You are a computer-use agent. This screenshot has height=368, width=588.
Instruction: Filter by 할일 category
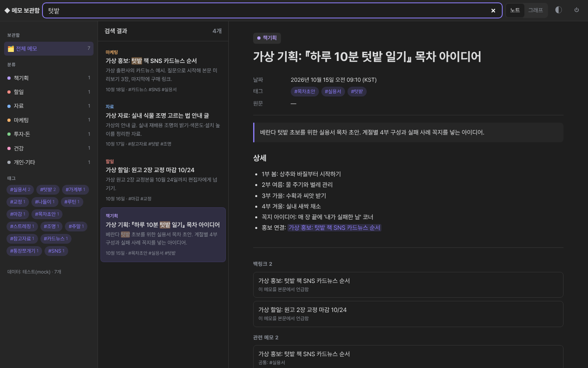click(49, 92)
